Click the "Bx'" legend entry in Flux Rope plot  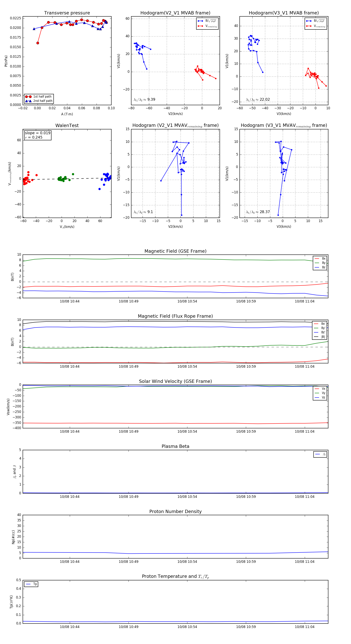click(x=320, y=324)
